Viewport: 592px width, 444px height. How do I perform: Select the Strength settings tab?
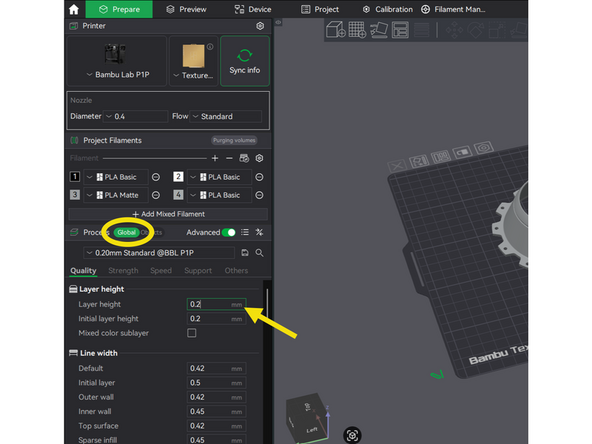pos(123,271)
